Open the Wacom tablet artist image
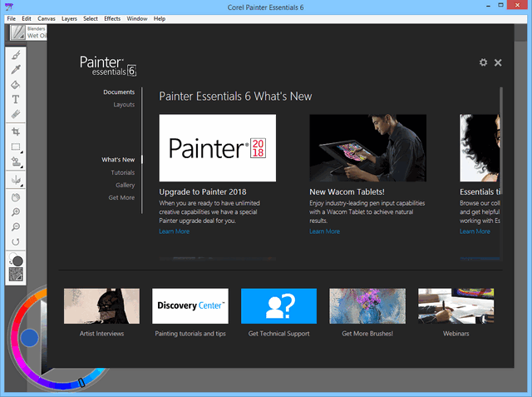This screenshot has width=532, height=397. (368, 147)
